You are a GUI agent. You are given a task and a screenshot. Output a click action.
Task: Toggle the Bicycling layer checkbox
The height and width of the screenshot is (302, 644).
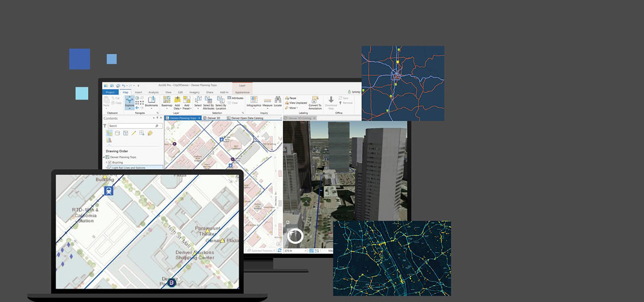tap(109, 163)
